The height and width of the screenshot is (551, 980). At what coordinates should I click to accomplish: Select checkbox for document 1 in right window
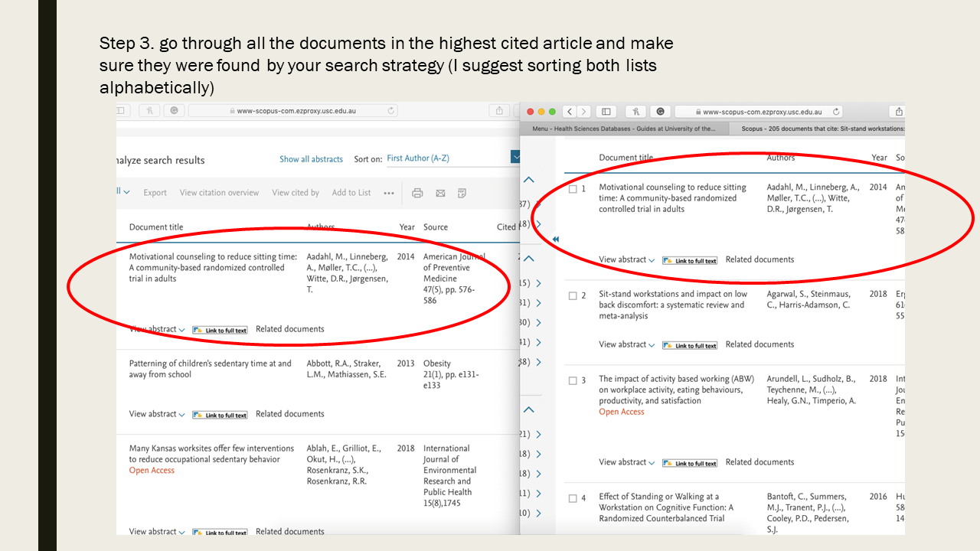point(573,188)
